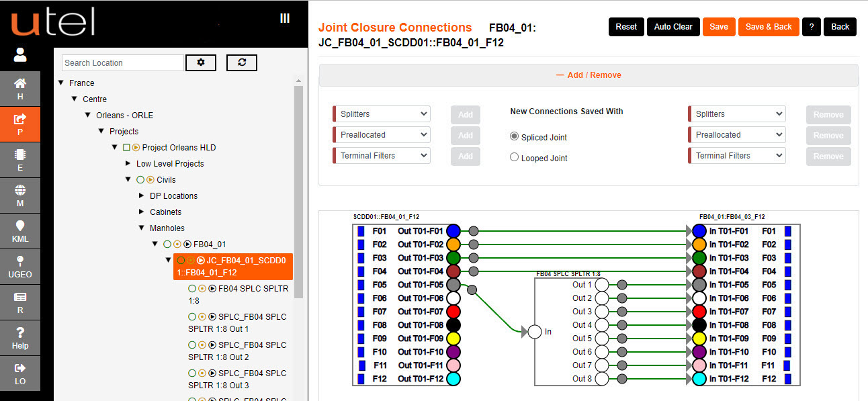
Task: Click the grey connector dot on Out T01-F01
Action: (474, 231)
